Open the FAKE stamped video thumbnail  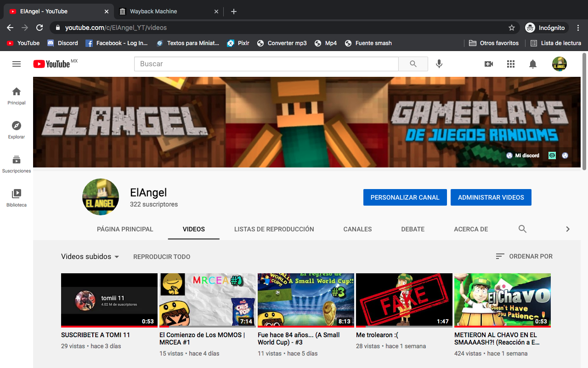point(404,300)
